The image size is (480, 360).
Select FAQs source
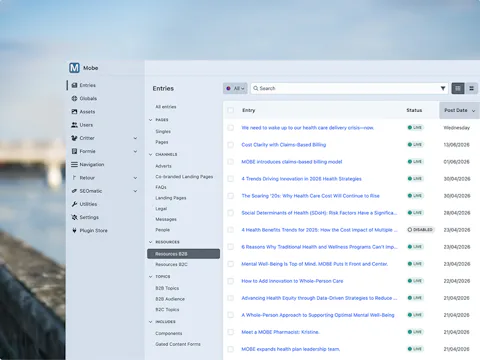pos(161,187)
